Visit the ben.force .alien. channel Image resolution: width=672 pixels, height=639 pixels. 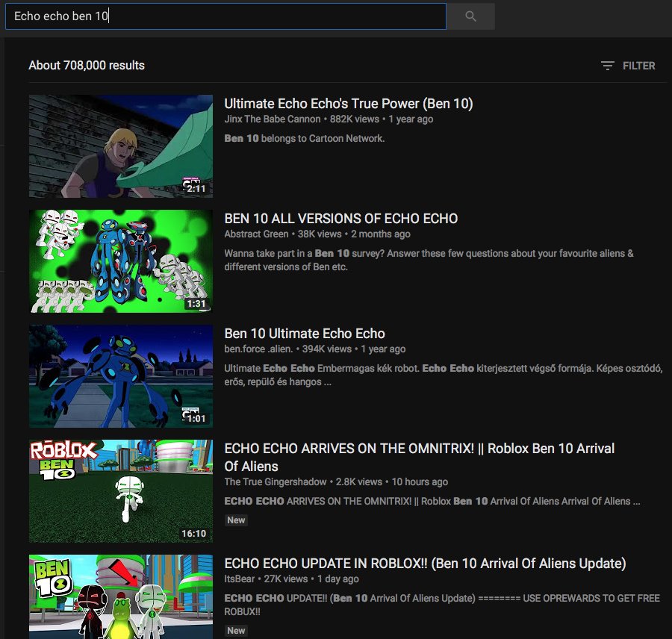tap(258, 349)
